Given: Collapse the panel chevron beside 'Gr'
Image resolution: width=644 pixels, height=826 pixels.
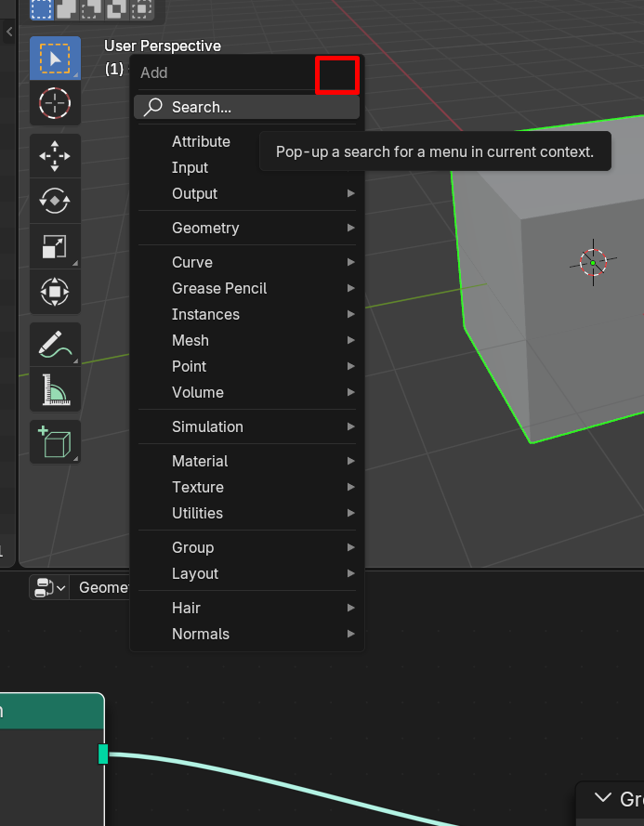Looking at the screenshot, I should pos(603,797).
